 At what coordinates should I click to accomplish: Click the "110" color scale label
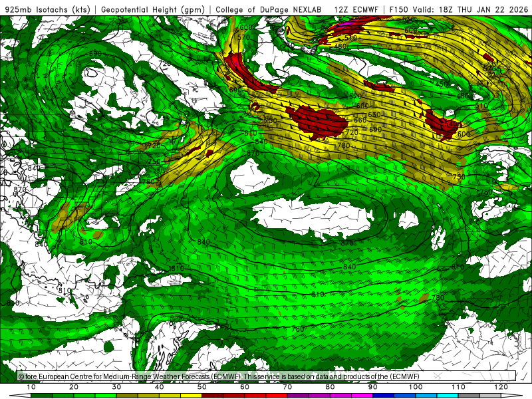pyautogui.click(x=458, y=387)
